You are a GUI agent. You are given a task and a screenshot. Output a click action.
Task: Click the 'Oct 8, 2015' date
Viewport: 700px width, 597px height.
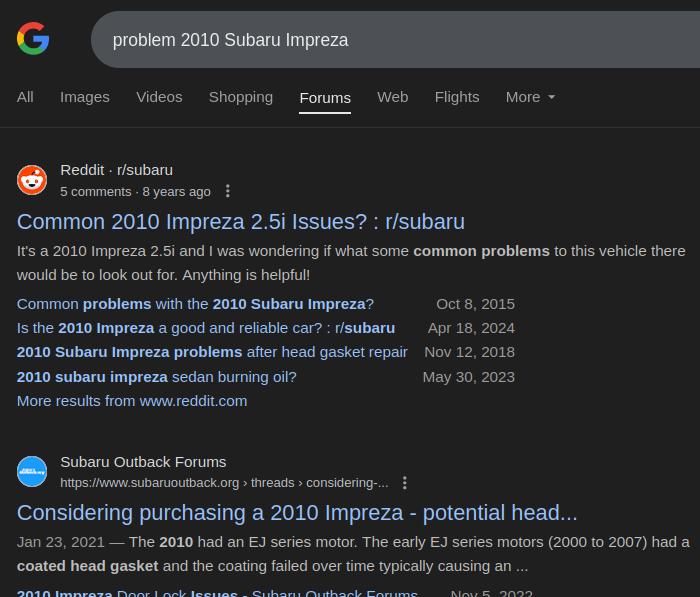475,304
